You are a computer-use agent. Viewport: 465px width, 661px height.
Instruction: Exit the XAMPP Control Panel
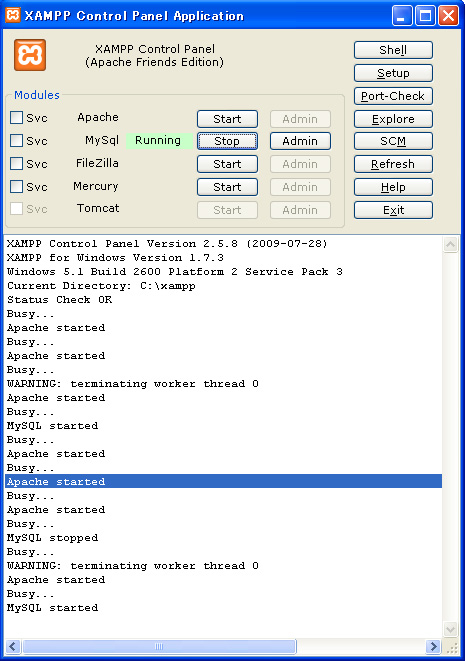(x=393, y=210)
